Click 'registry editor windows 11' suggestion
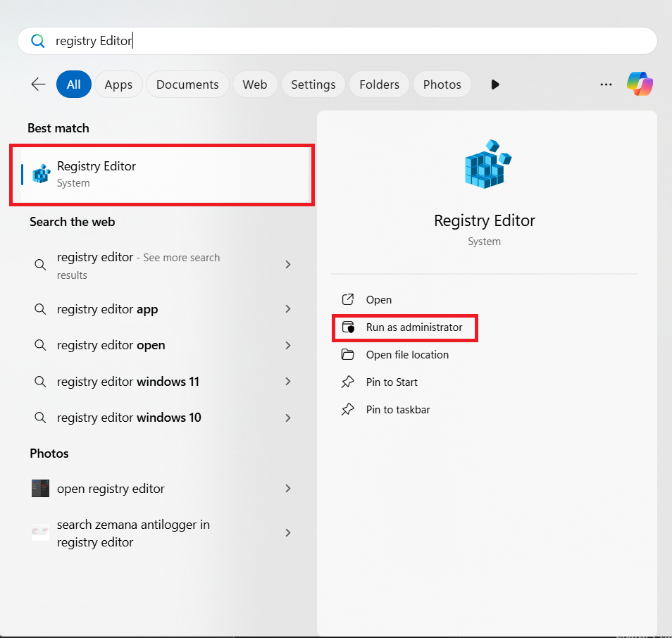 click(x=128, y=382)
